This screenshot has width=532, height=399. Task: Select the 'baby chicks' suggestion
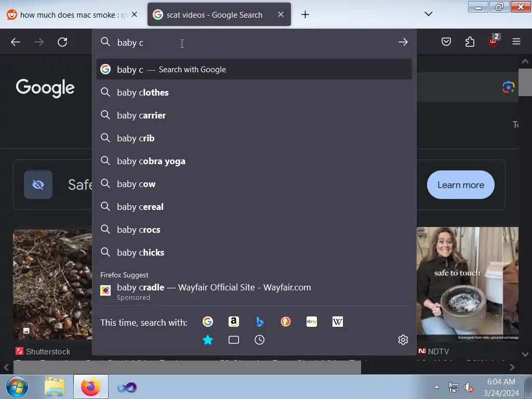[254, 252]
